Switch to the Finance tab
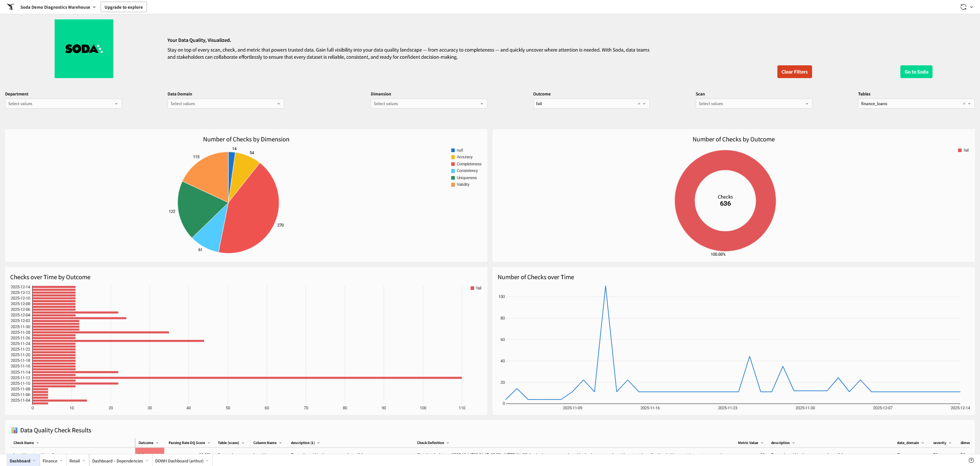This screenshot has width=980, height=466. (50, 461)
